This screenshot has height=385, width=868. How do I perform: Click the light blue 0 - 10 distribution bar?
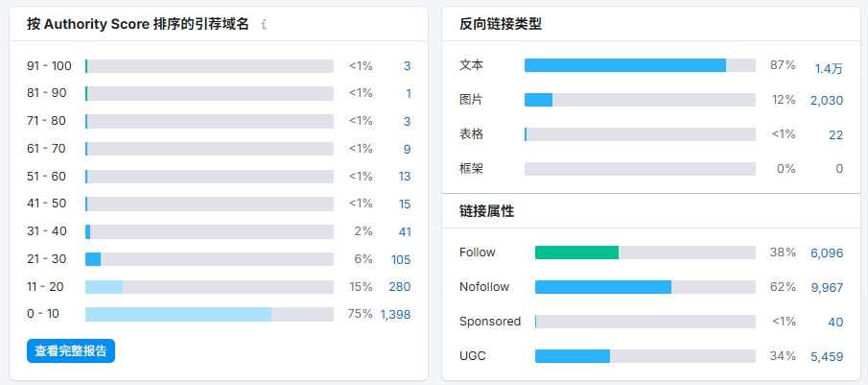point(178,314)
